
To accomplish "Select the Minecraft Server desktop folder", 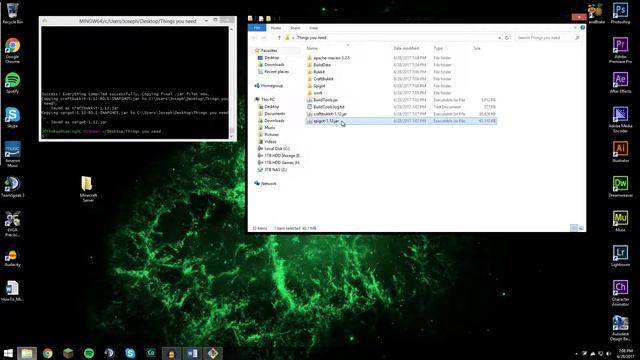I will 88,189.
